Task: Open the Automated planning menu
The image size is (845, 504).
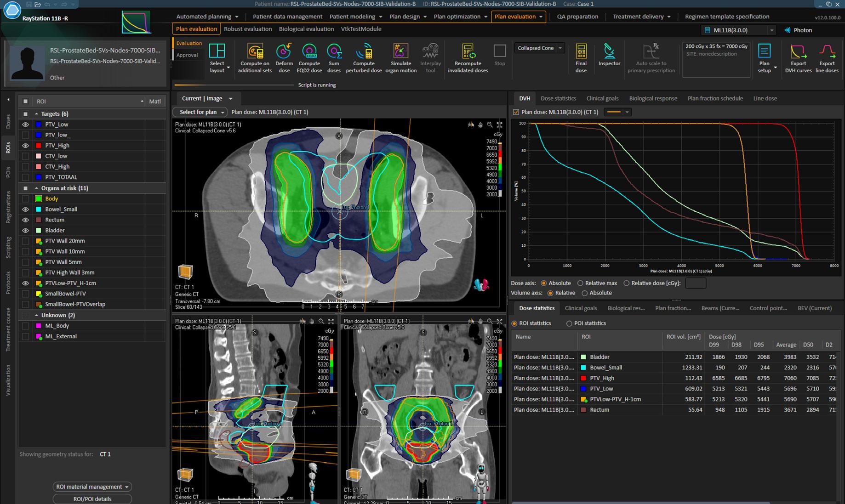Action: 207,17
